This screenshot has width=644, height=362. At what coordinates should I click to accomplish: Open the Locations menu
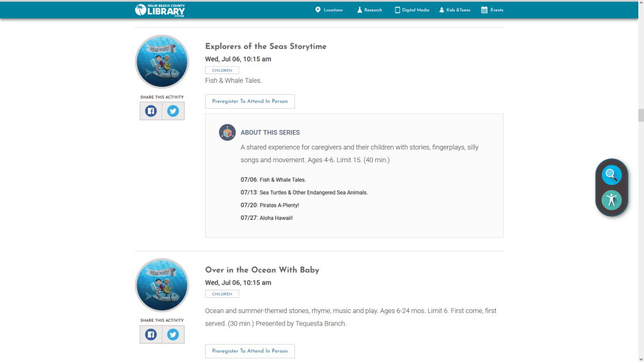tap(328, 10)
